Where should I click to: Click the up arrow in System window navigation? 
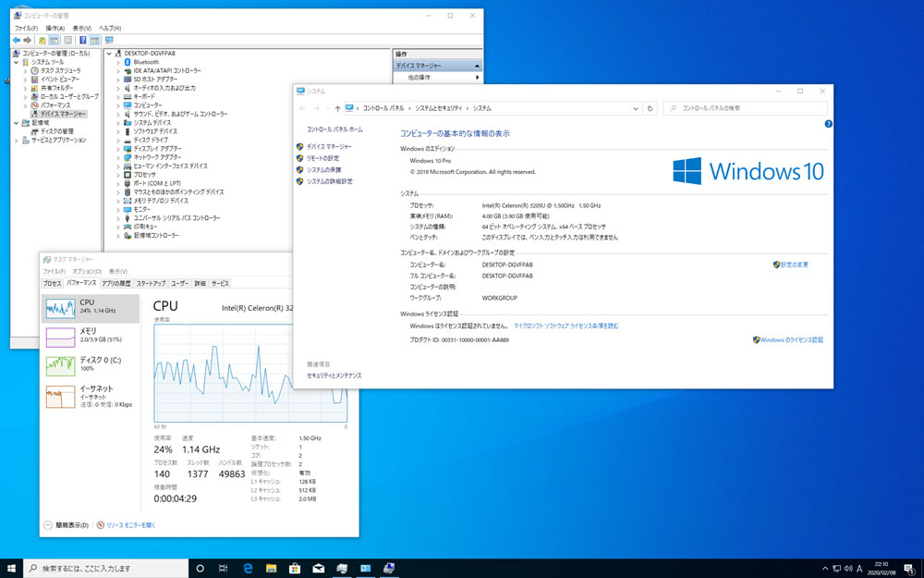[337, 108]
